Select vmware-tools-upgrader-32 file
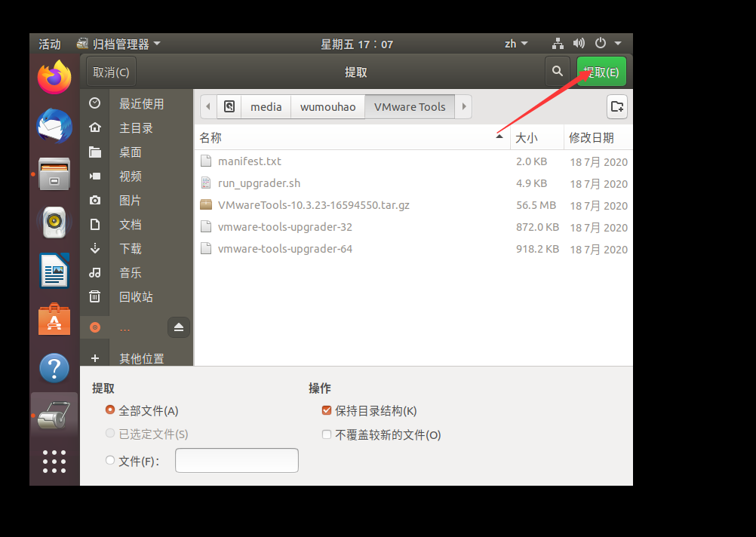 coord(413,227)
